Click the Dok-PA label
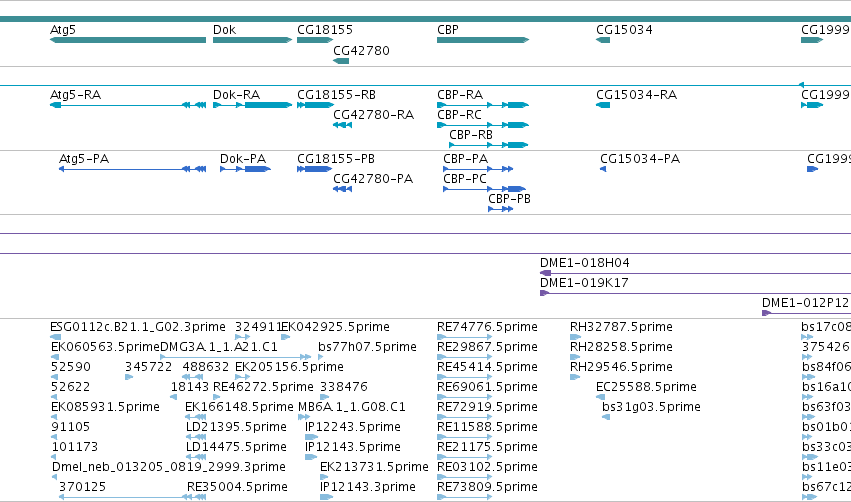This screenshot has height=502, width=851. [243, 159]
